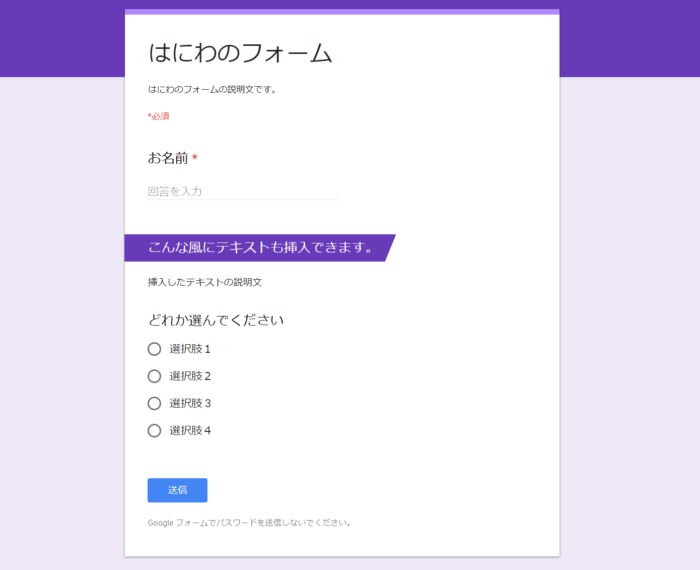Select the radio button for 選択肢 2
The height and width of the screenshot is (570, 700).
(x=154, y=376)
